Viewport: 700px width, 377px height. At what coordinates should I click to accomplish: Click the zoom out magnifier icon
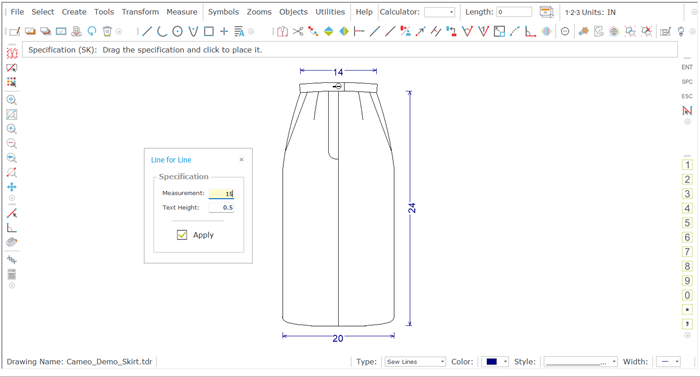coord(12,143)
